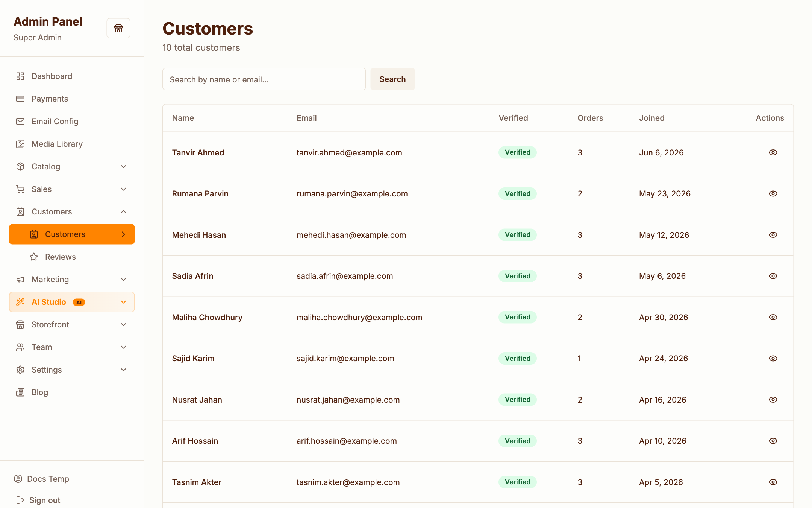Click the Joined column header
Screen dimensions: 812x508
click(x=651, y=118)
